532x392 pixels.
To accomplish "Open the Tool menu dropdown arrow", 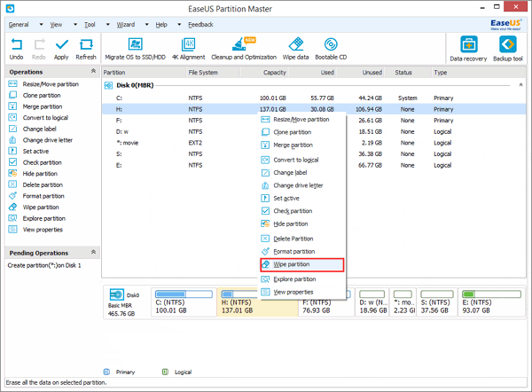I will click(x=108, y=25).
